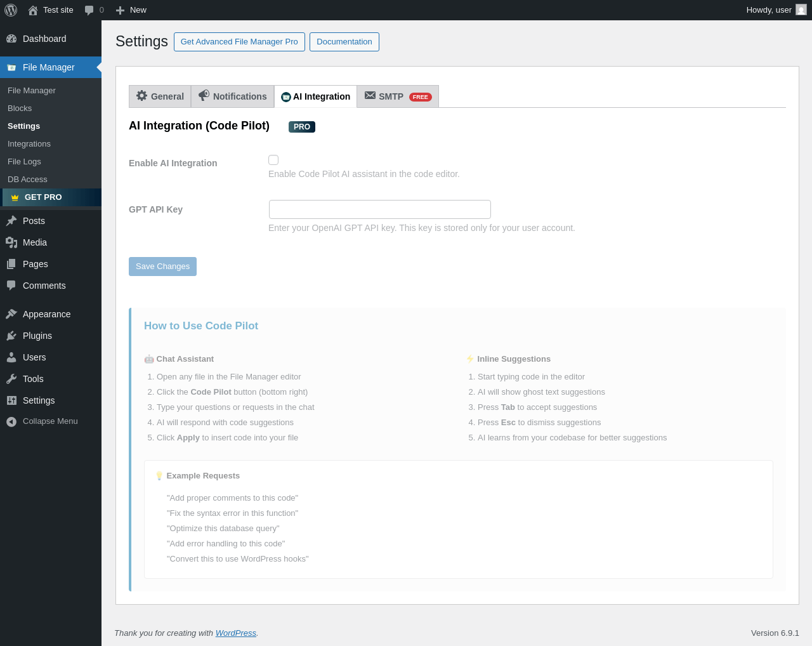812x646 pixels.
Task: Focus the GPT API Key input field
Action: point(380,209)
